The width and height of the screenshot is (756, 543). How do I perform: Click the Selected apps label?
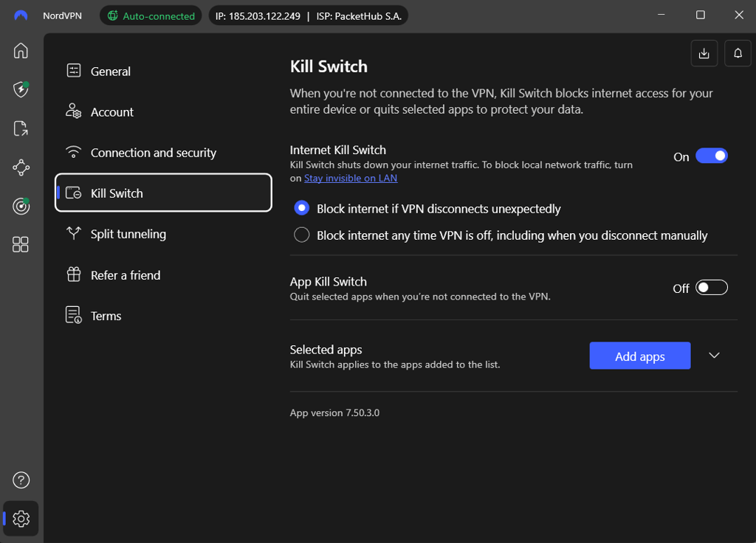point(326,350)
